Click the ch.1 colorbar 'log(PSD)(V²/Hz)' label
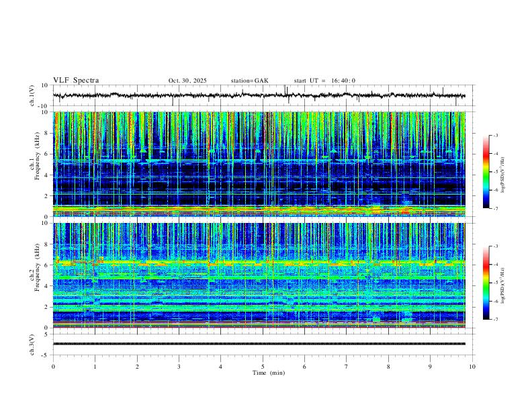This screenshot has height=411, width=532. [x=503, y=175]
